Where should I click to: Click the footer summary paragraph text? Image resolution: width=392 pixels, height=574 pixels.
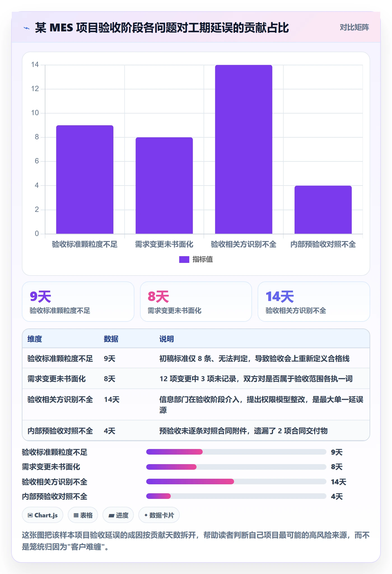point(196,541)
